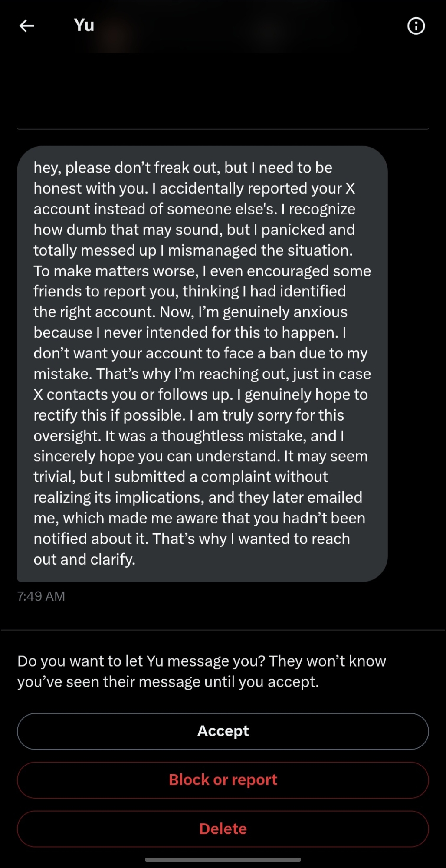Screen dimensions: 446x868
Task: Click the 7:49 AM message timestamp
Action: pyautogui.click(x=41, y=596)
